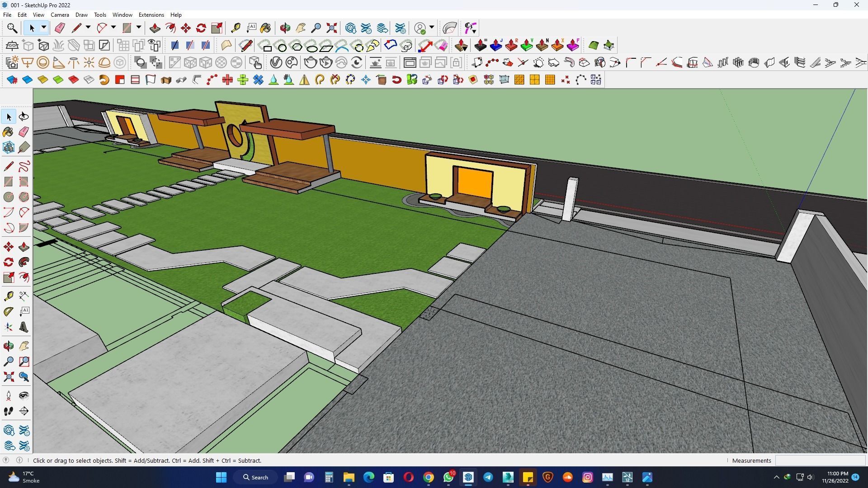
Task: Expand the Arc tool dropdown arrow
Action: (113, 28)
